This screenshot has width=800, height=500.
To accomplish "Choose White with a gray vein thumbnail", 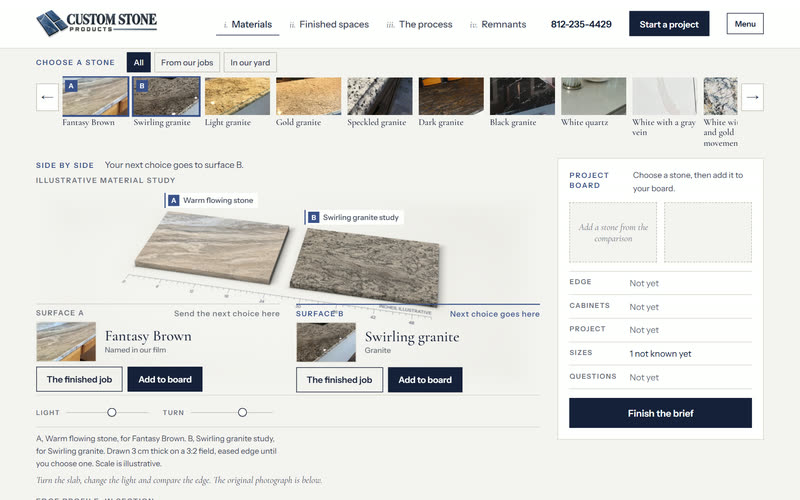I will coord(665,96).
